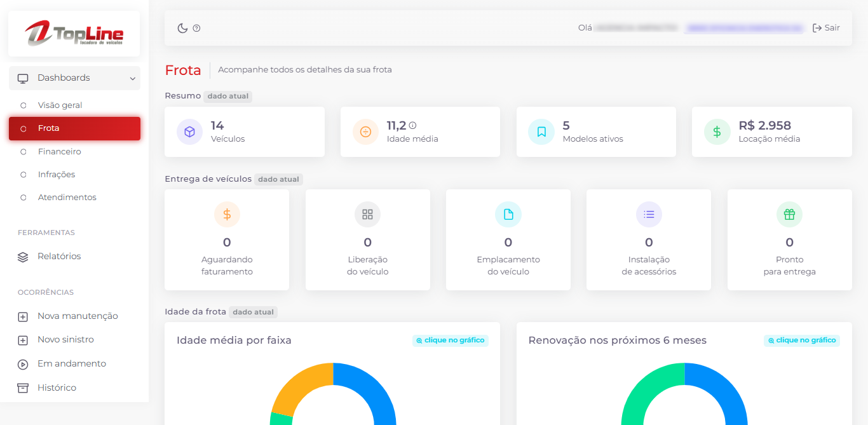
Task: Open the Visão geral dashboard
Action: [x=60, y=105]
